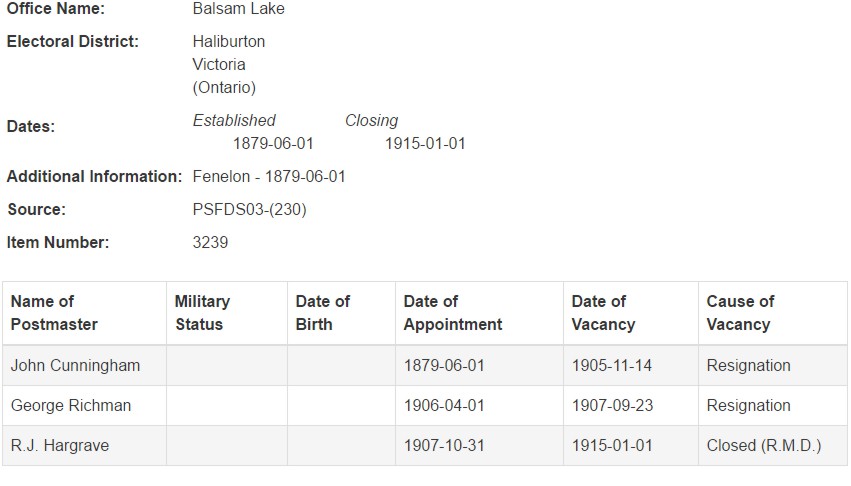Select the R.J. Hargrave table cell

tap(60, 446)
